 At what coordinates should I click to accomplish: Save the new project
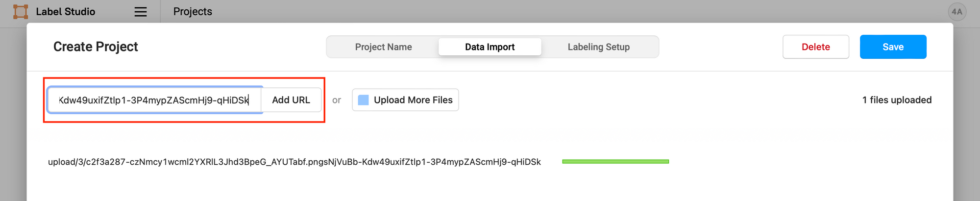(893, 47)
